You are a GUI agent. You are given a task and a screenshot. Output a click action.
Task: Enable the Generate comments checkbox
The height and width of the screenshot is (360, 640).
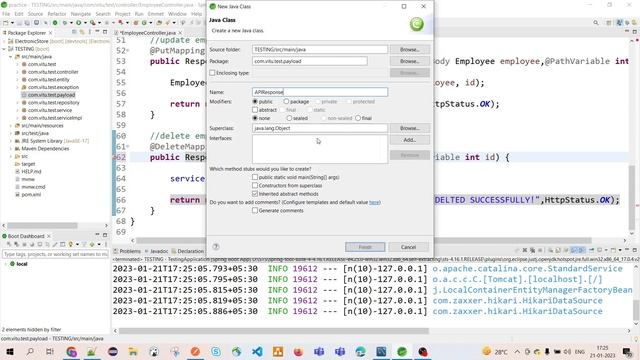(x=255, y=210)
